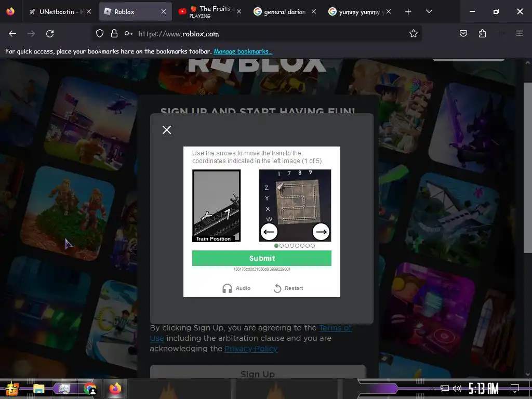Click the Sign Up button behind the dialog
The width and height of the screenshot is (532, 399).
coord(258,372)
